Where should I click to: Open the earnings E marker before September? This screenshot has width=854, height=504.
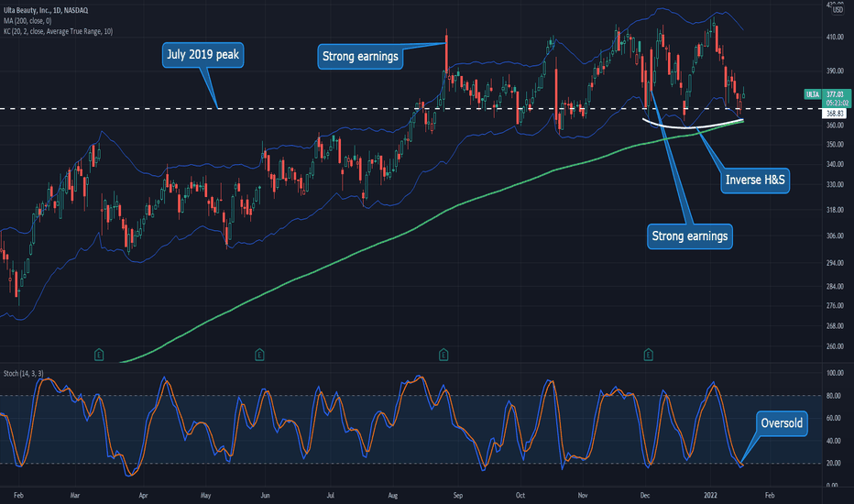pyautogui.click(x=443, y=355)
